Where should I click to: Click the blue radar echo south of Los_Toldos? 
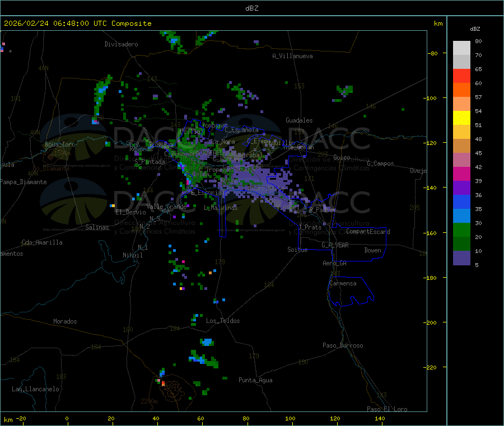click(207, 341)
